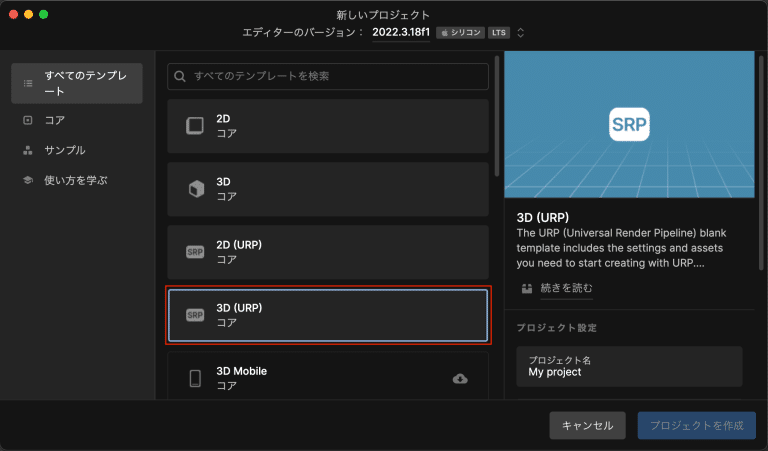Image resolution: width=768 pixels, height=451 pixels.
Task: Focus the すべてのテンプレートを検索 search field
Action: coord(328,76)
